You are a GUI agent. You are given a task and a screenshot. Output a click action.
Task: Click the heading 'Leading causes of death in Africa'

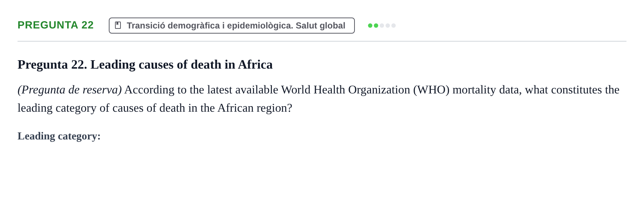[x=181, y=64]
